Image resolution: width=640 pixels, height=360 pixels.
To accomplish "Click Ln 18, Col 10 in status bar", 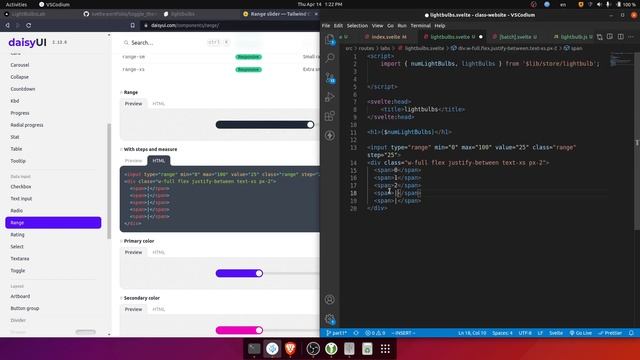I will [x=472, y=333].
